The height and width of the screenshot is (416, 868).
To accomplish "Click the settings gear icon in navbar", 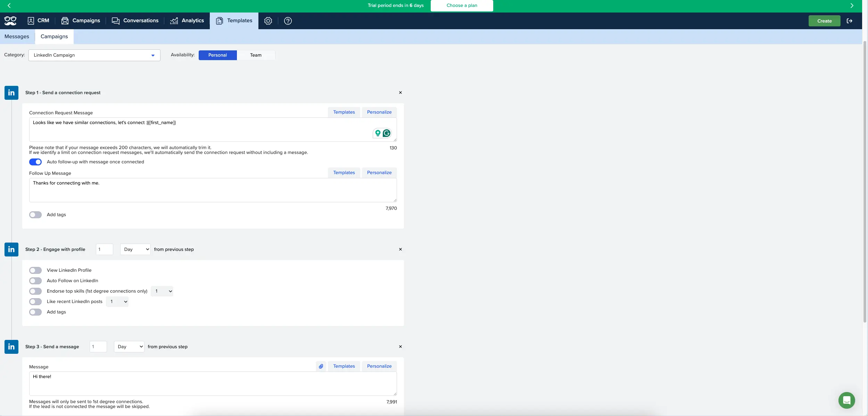I will click(x=268, y=21).
